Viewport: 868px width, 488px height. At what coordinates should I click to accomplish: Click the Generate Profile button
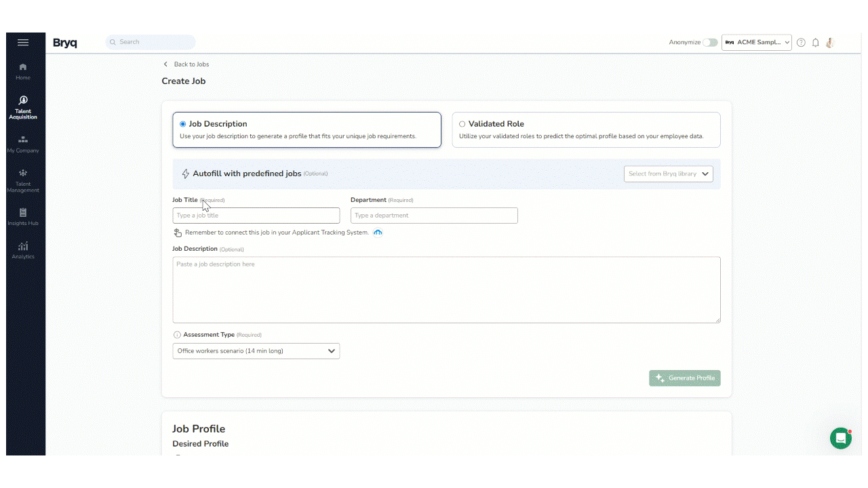point(684,378)
